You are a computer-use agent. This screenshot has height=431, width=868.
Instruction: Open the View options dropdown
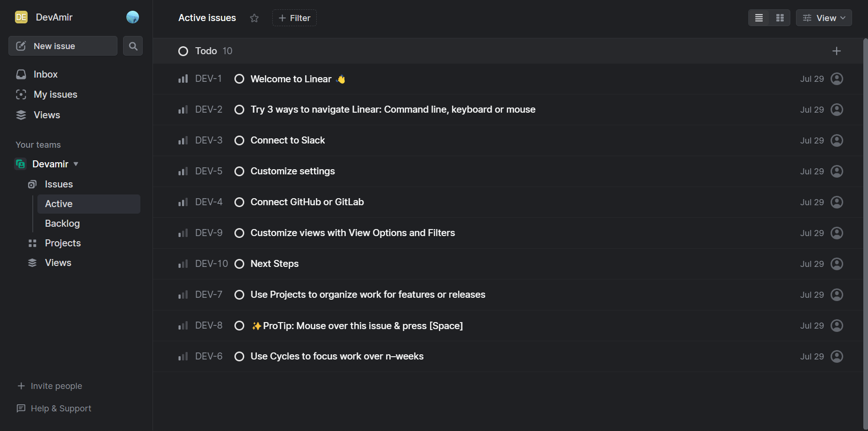pyautogui.click(x=824, y=18)
